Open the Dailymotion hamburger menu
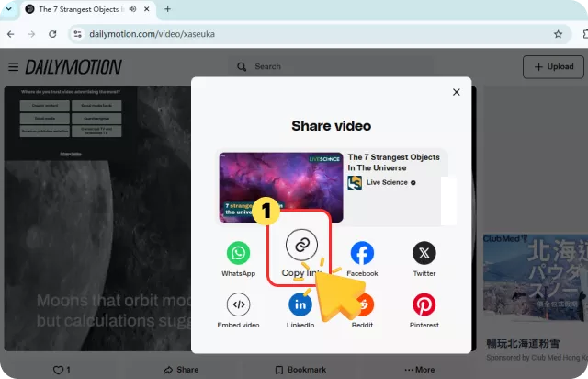This screenshot has height=379, width=588. pos(14,67)
